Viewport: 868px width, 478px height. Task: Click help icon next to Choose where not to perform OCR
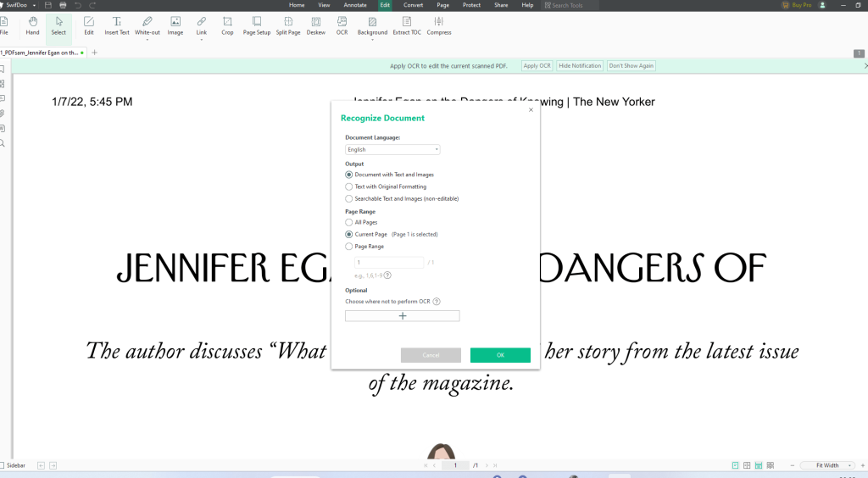click(x=437, y=302)
